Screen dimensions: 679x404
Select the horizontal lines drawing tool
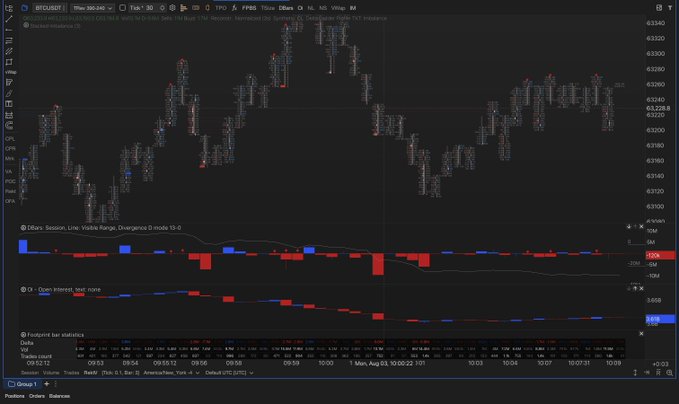coord(9,40)
